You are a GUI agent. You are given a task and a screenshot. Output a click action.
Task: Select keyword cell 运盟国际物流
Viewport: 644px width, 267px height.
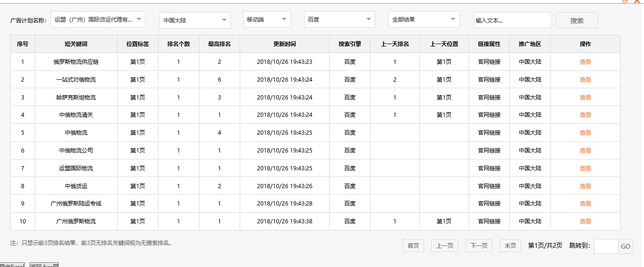pos(76,168)
